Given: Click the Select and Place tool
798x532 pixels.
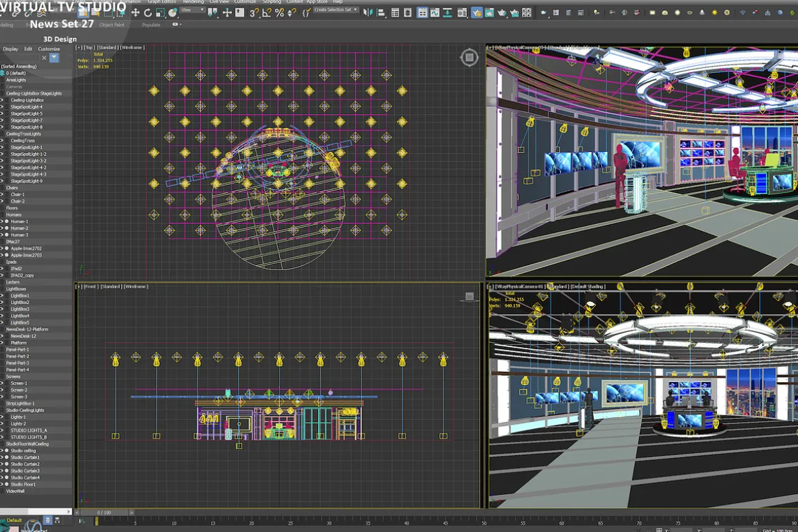Looking at the screenshot, I should [173, 12].
